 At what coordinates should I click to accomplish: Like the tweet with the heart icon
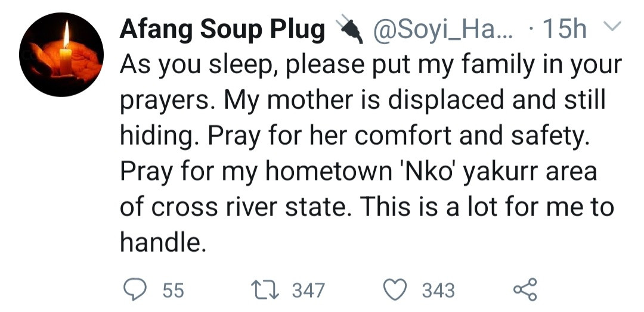(x=394, y=290)
